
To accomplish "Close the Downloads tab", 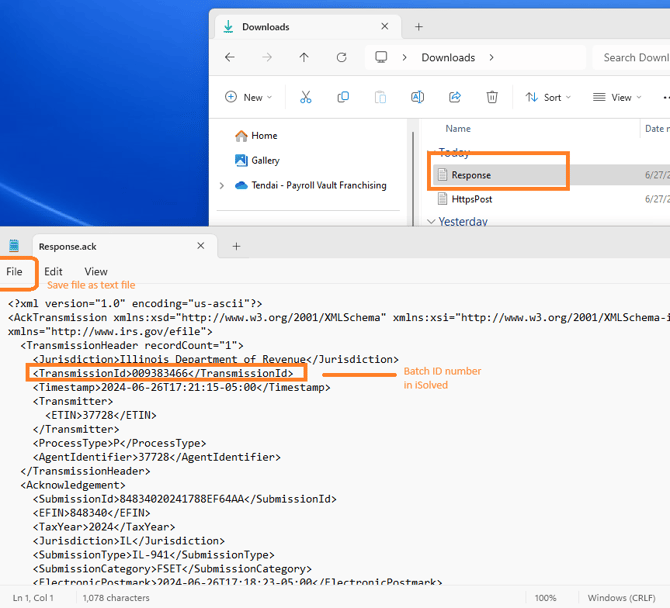I will click(x=385, y=26).
